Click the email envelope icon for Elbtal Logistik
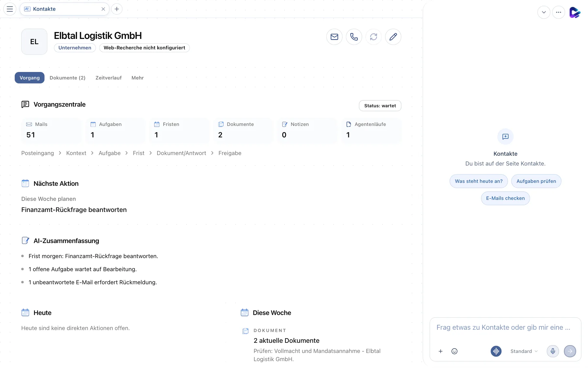The height and width of the screenshot is (368, 588). pyautogui.click(x=334, y=37)
